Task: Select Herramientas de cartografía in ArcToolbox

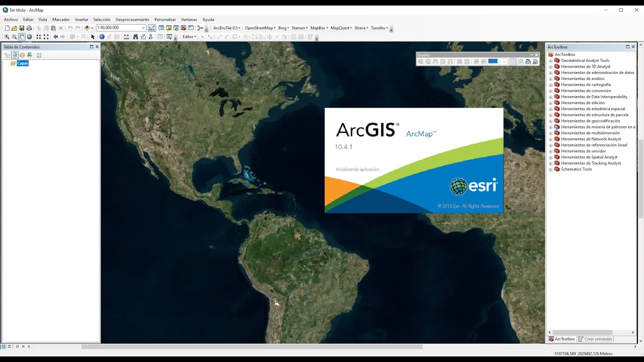Action: (586, 84)
